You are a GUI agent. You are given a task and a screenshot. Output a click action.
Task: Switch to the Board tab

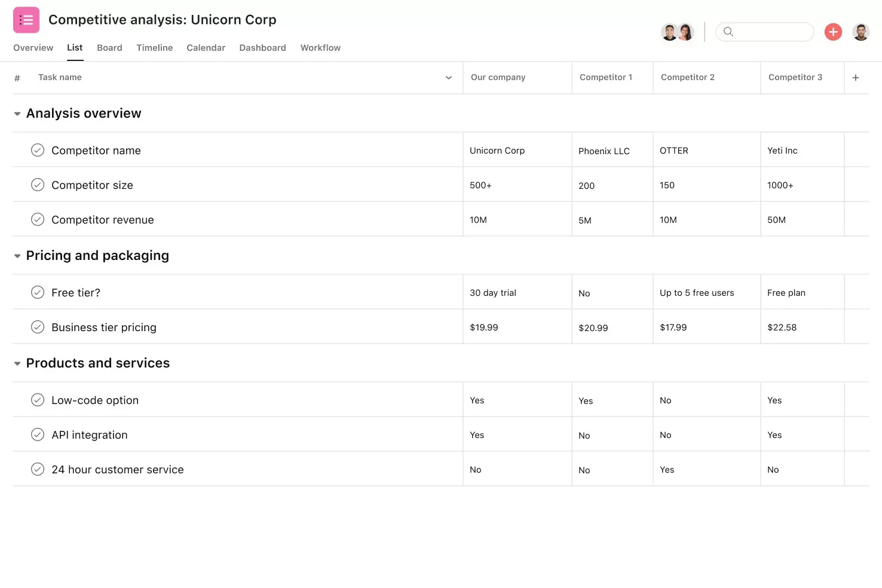tap(109, 48)
